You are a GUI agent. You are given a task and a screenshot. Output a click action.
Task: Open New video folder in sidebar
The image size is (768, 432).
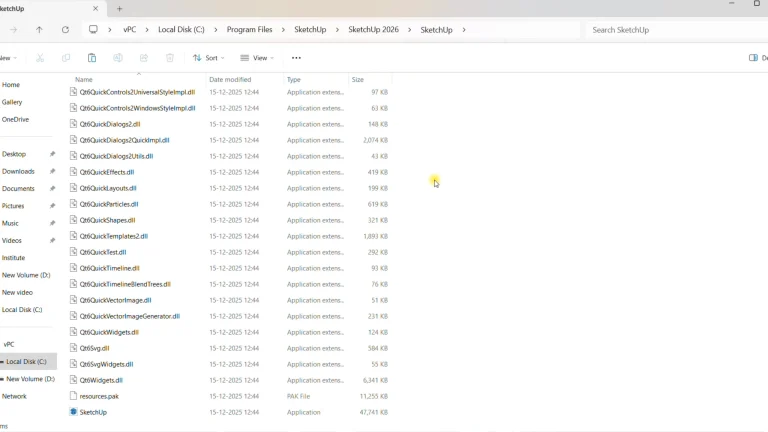coord(17,292)
